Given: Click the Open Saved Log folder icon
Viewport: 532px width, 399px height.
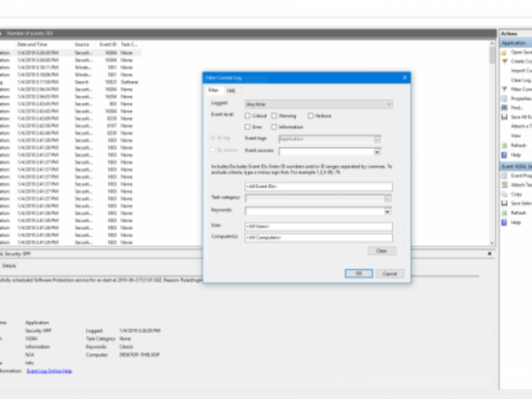Looking at the screenshot, I should pyautogui.click(x=504, y=52).
